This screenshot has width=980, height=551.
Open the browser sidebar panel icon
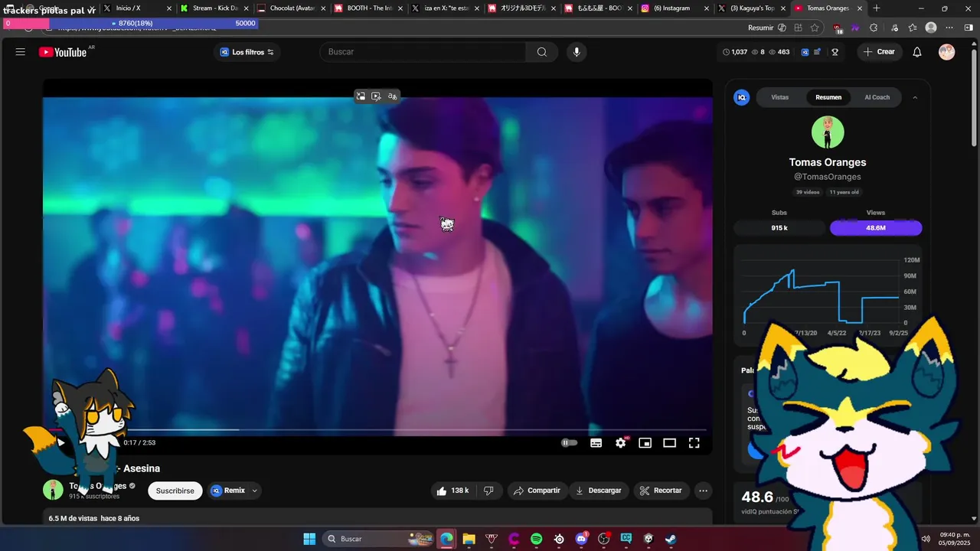(x=969, y=28)
